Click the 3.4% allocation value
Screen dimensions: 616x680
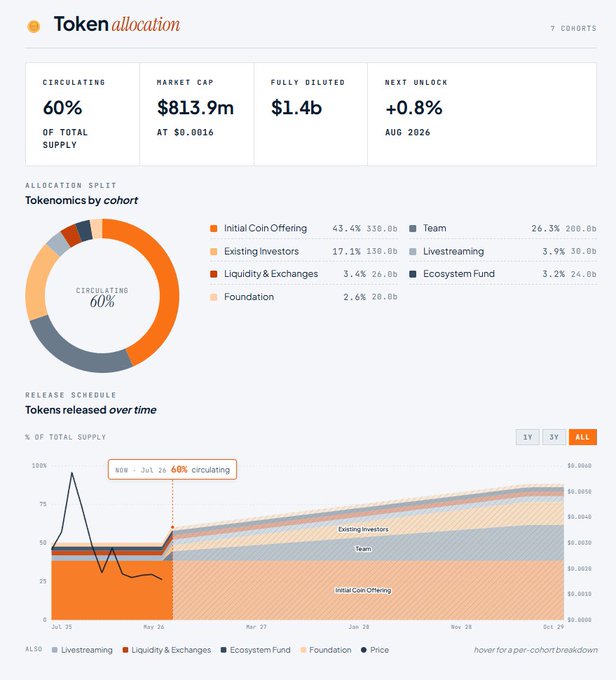click(x=354, y=274)
